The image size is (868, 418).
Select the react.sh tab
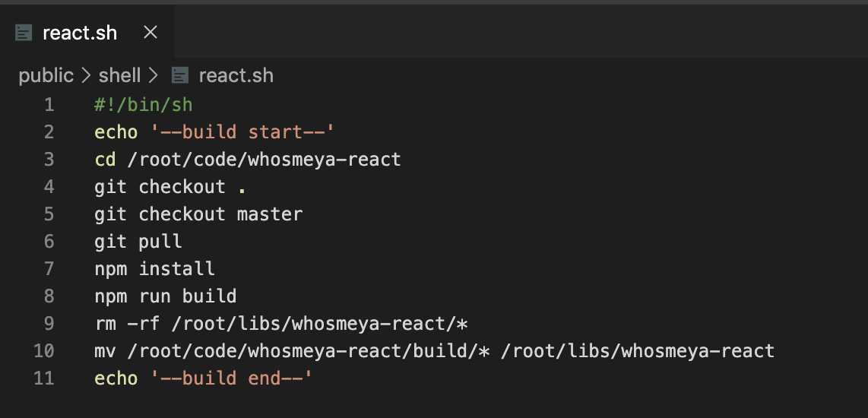pos(87,32)
